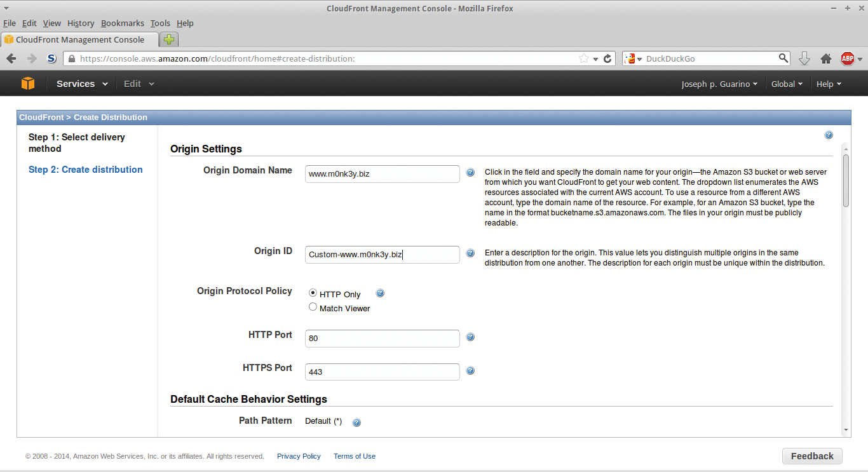
Task: Open Adblock Plus dropdown arrow
Action: click(x=860, y=59)
